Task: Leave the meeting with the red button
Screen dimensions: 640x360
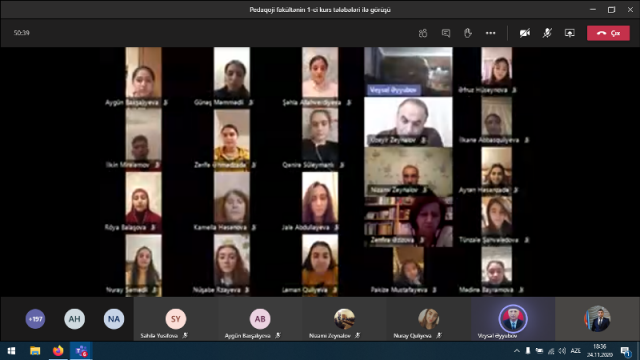Action: [608, 33]
